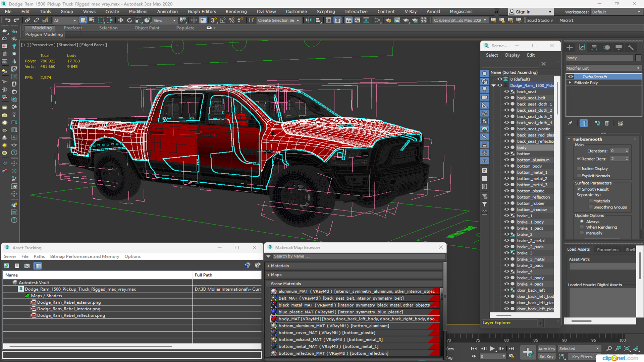Image resolution: width=644 pixels, height=362 pixels.
Task: Select the Manually update radio option
Action: (x=582, y=233)
